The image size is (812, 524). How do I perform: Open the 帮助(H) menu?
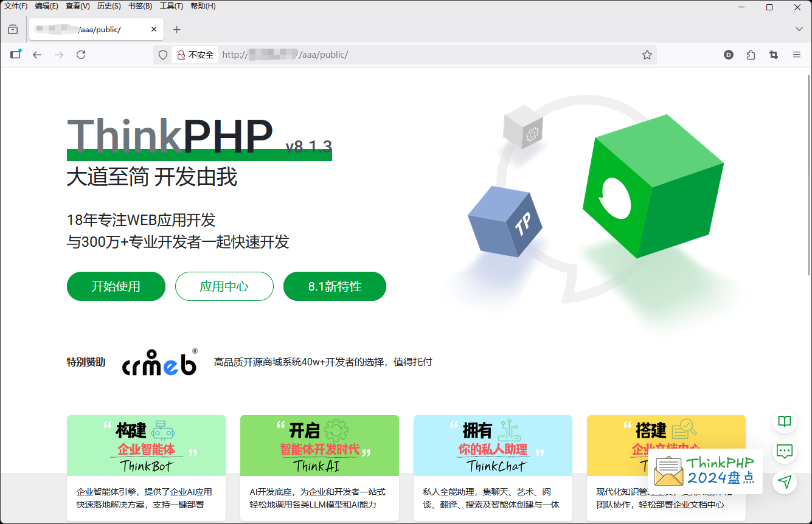coord(203,6)
